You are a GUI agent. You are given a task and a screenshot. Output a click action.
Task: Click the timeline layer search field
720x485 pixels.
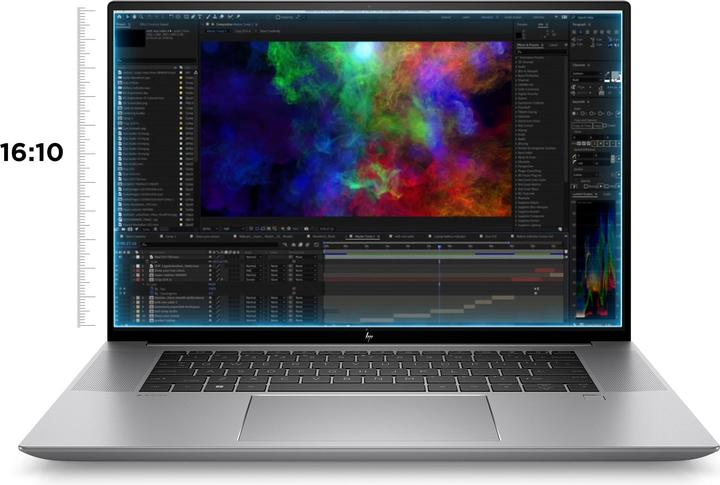coord(211,245)
